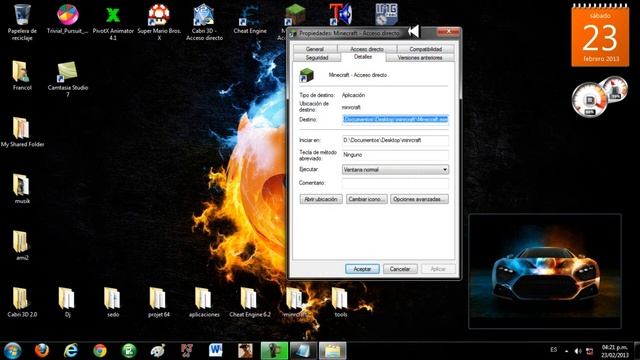Switch to the Compatibilidad tab
The image size is (640, 360).
click(x=425, y=49)
